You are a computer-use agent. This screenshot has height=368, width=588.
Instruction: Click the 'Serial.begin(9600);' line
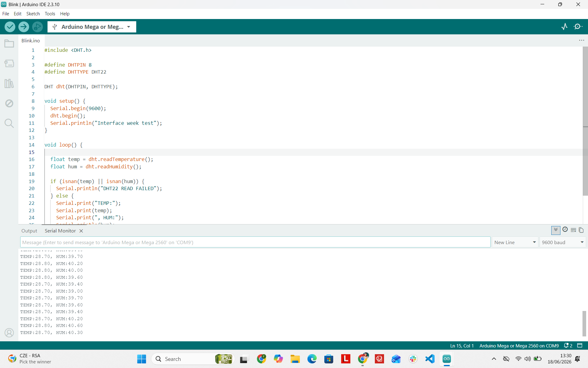(78, 108)
